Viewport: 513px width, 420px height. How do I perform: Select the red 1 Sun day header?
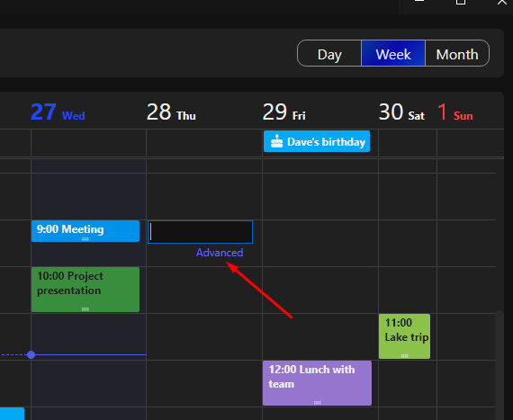pos(455,112)
